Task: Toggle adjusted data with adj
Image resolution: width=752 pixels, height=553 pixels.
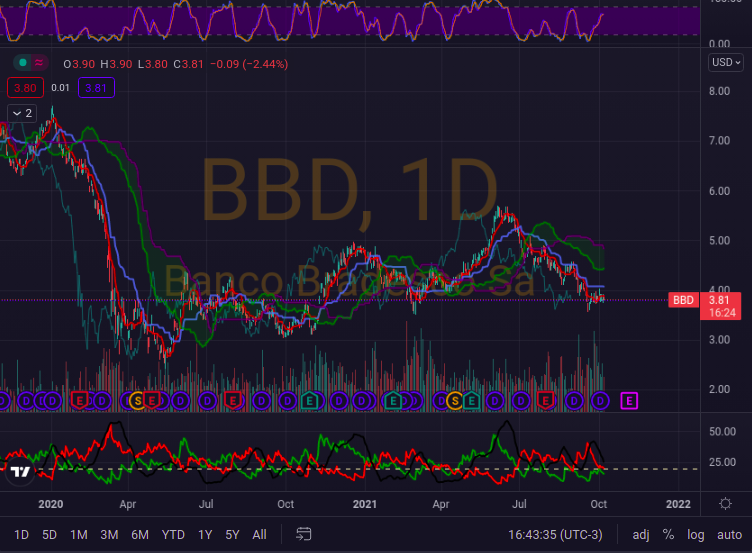Action: click(x=640, y=534)
